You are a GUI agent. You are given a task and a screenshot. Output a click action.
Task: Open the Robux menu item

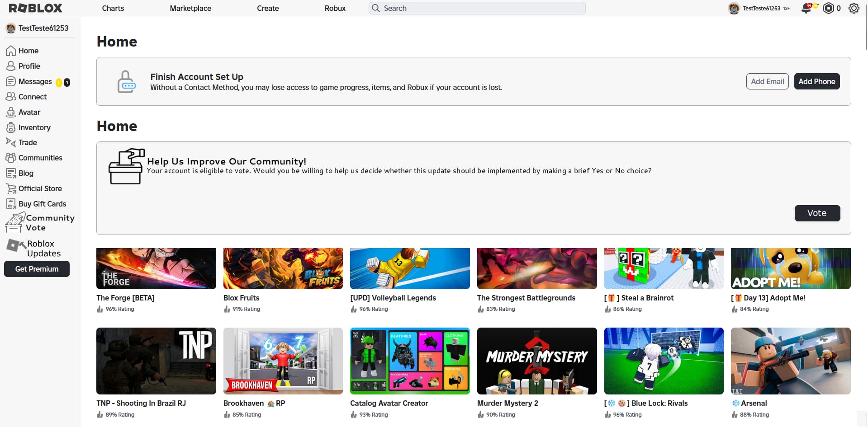(335, 8)
